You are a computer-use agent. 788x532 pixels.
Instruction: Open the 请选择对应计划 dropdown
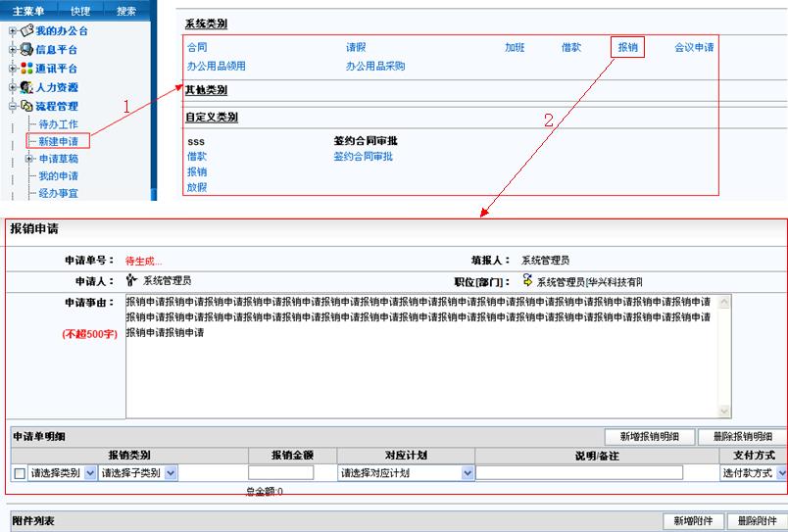click(406, 473)
